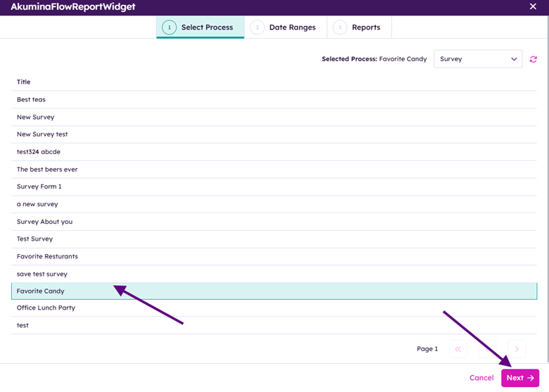Select the Favorite Resturants row
Viewport: 549px width, 392px height.
pyautogui.click(x=274, y=257)
